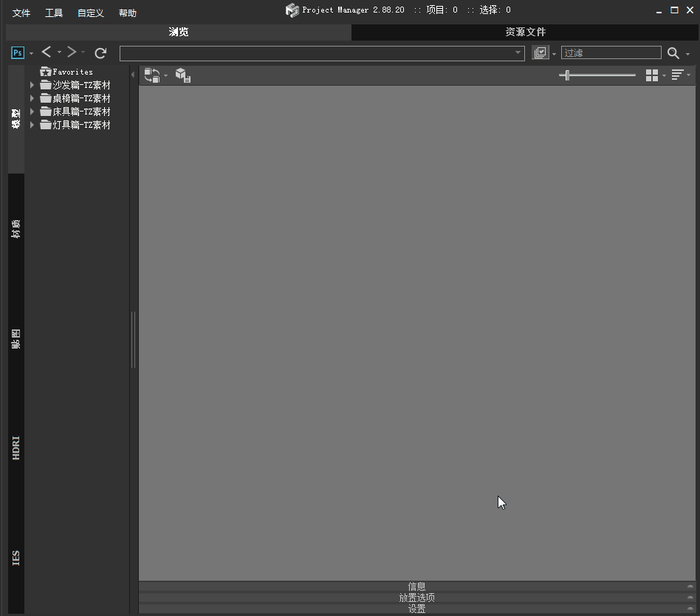Screen dimensions: 700x616
Task: Click the Favorites star folder icon
Action: pyautogui.click(x=46, y=72)
